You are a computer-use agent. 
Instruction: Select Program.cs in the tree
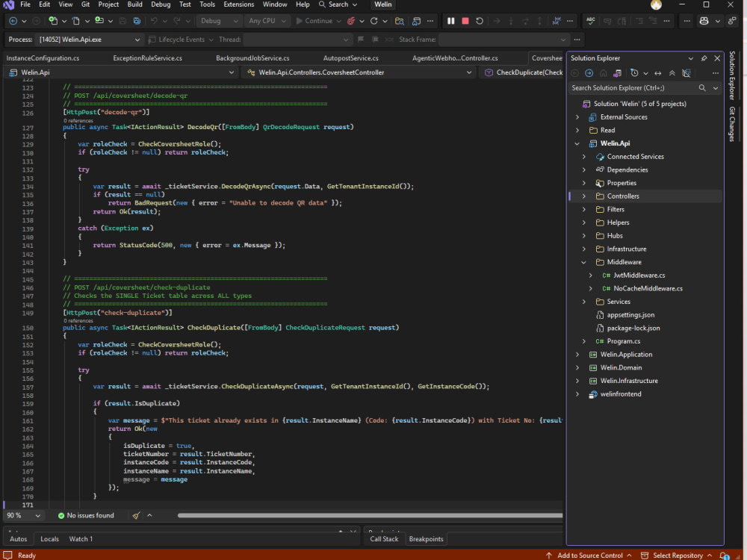[x=623, y=341]
